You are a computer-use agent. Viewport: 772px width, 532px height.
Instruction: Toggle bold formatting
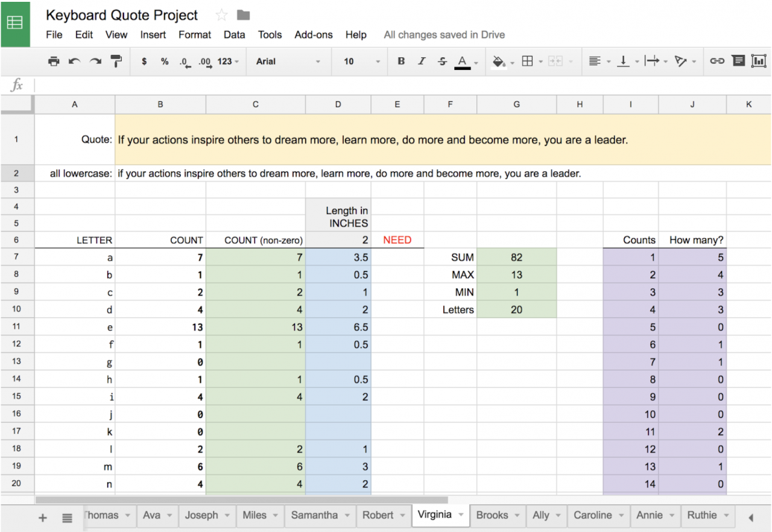click(401, 61)
